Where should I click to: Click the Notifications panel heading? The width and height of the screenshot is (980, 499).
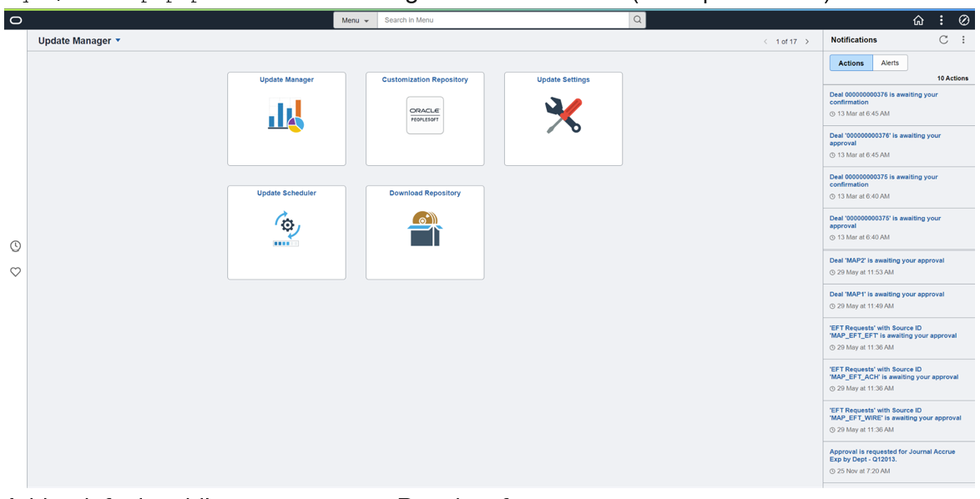pos(854,40)
